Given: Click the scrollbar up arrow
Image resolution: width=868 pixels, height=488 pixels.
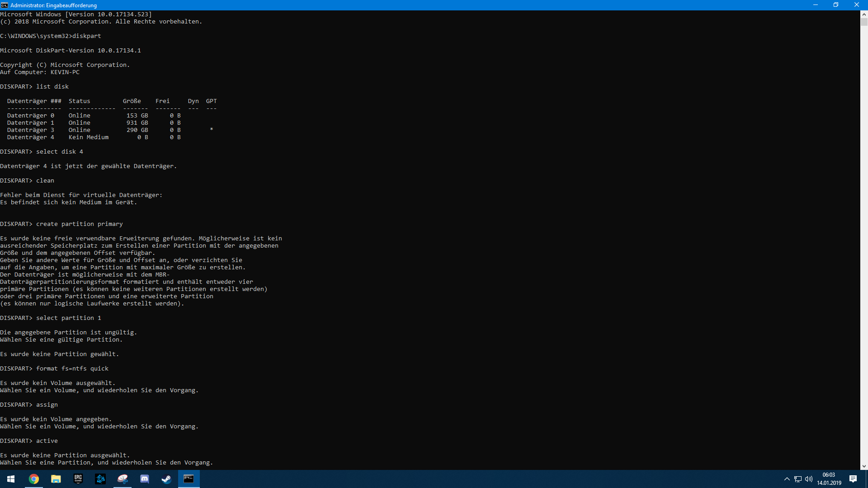Looking at the screenshot, I should click(864, 14).
